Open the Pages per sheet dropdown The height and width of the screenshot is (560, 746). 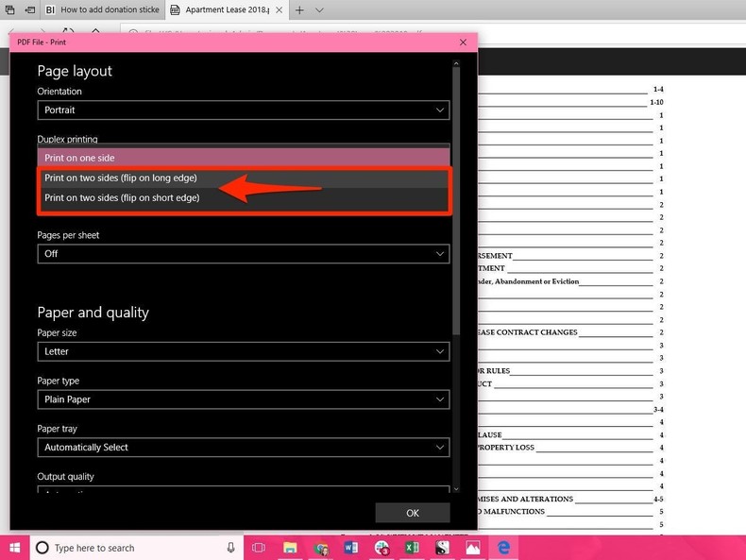pos(243,254)
